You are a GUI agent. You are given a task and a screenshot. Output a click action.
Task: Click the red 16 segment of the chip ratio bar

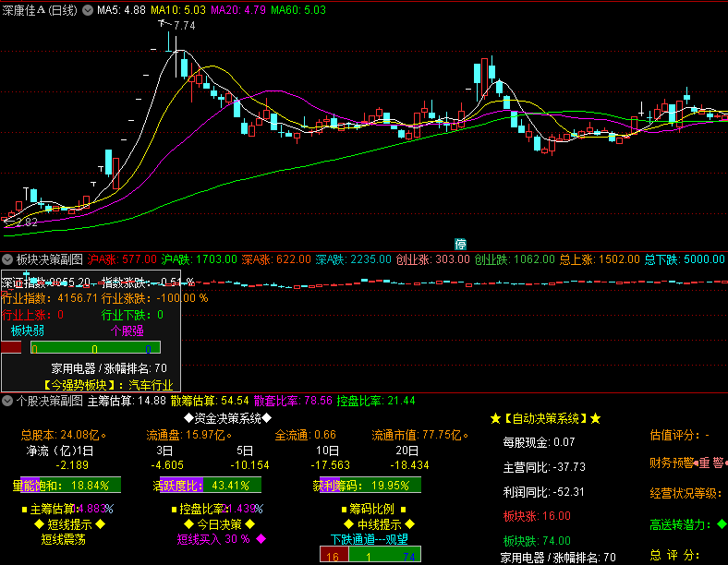pos(334,555)
